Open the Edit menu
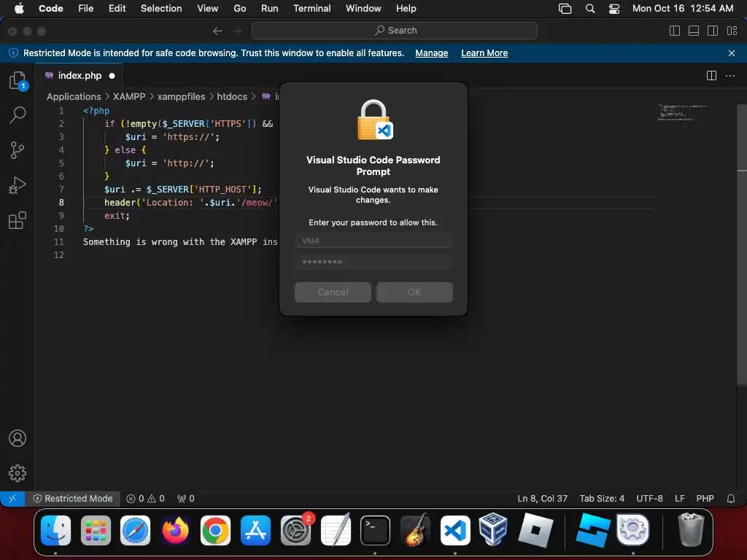 click(117, 9)
